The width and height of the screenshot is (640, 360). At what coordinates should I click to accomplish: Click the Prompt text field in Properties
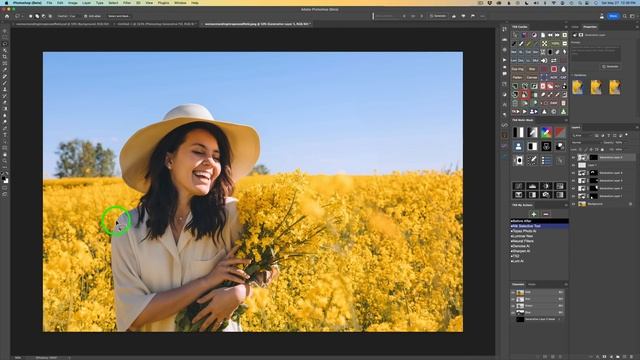coord(596,53)
